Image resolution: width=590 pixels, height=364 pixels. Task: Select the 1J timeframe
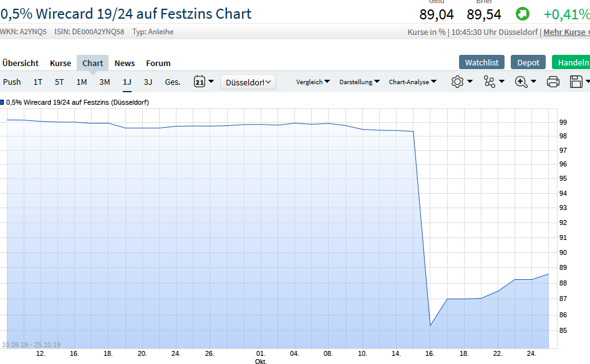pyautogui.click(x=127, y=82)
